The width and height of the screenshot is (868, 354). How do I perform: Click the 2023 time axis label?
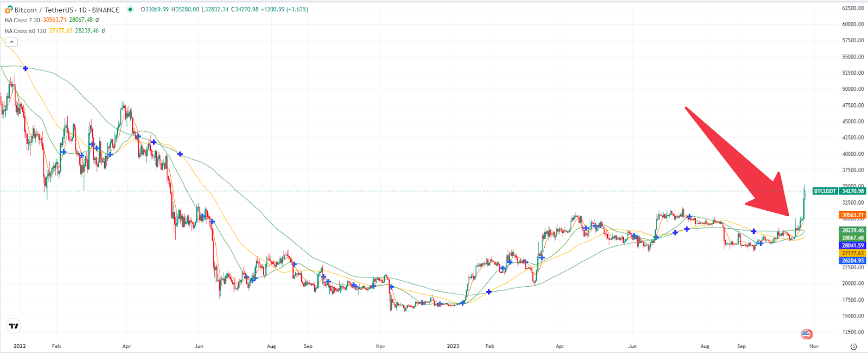point(453,346)
